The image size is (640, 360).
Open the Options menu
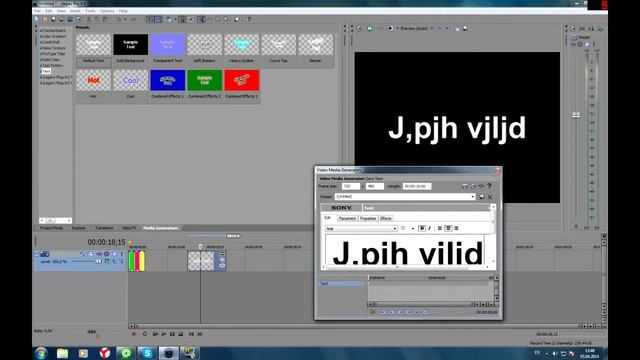[107, 11]
